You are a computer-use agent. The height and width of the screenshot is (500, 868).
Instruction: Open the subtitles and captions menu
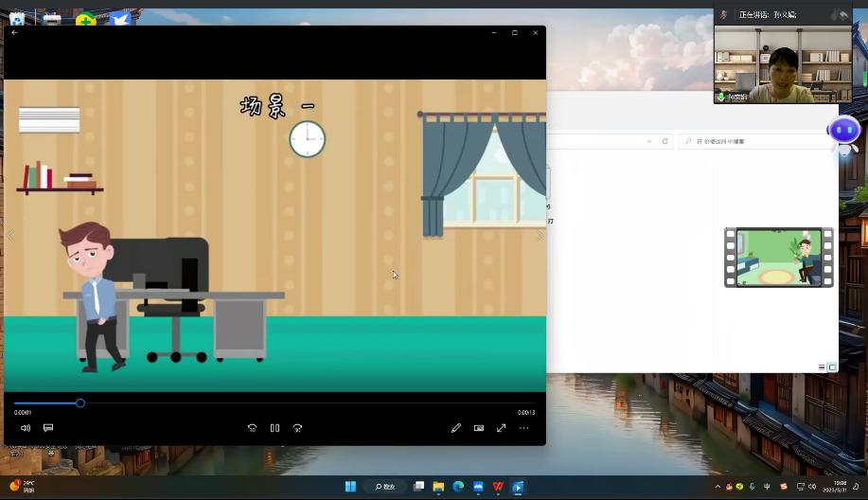(48, 428)
